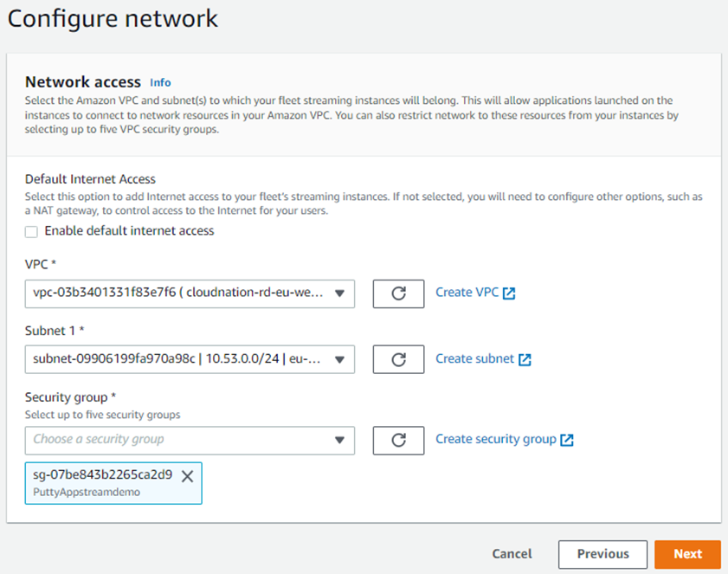Follow the Create subnet link
The width and height of the screenshot is (728, 574).
(474, 358)
